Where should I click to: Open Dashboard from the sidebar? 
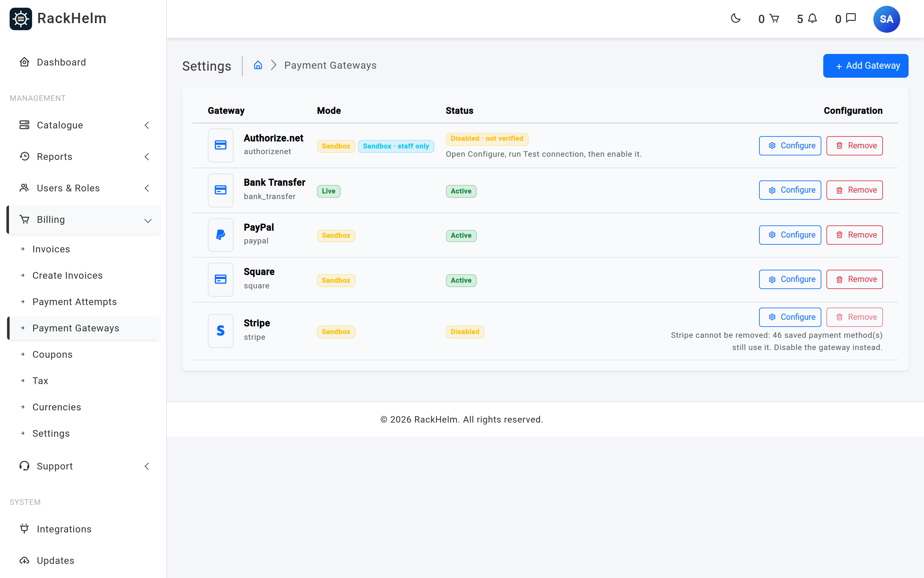tap(83, 62)
